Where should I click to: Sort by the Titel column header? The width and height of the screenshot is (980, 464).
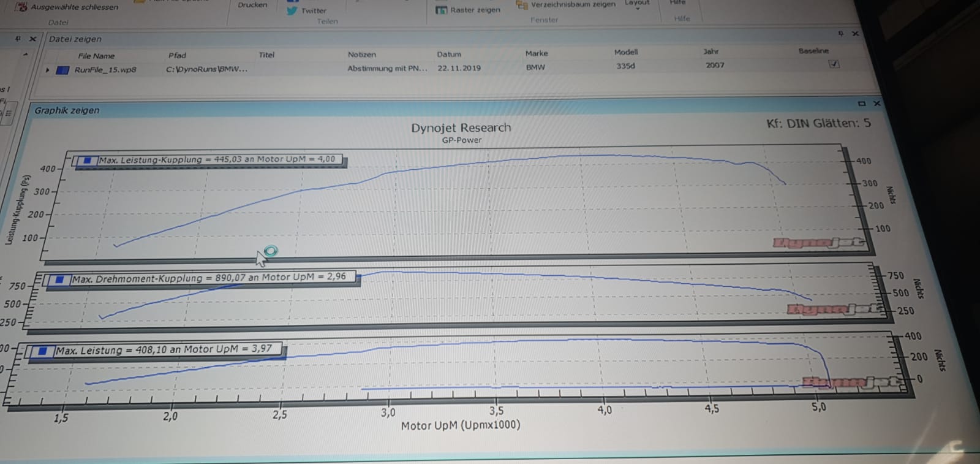pyautogui.click(x=266, y=55)
